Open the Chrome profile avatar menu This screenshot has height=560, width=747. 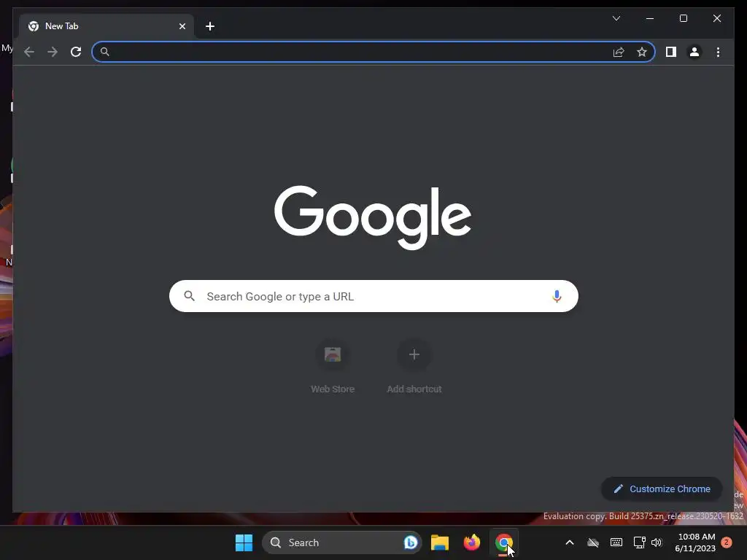point(694,52)
